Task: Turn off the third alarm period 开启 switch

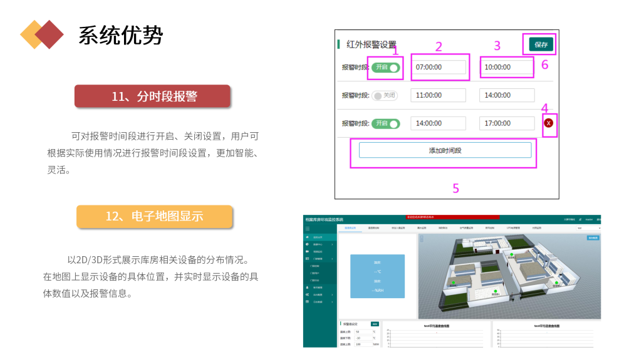Action: [x=386, y=123]
